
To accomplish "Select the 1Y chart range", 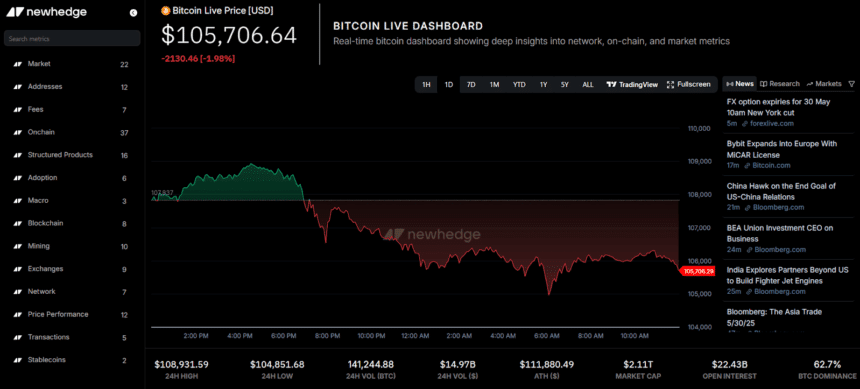I will (543, 84).
